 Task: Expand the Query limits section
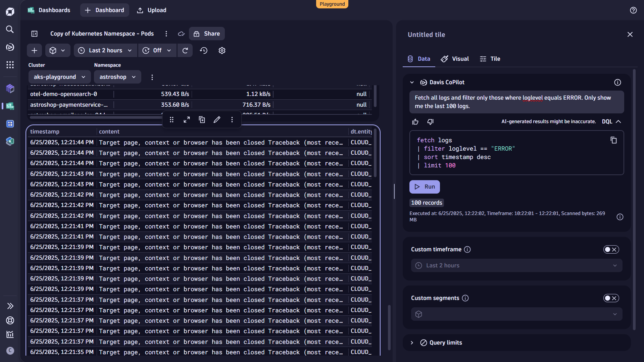[412, 343]
